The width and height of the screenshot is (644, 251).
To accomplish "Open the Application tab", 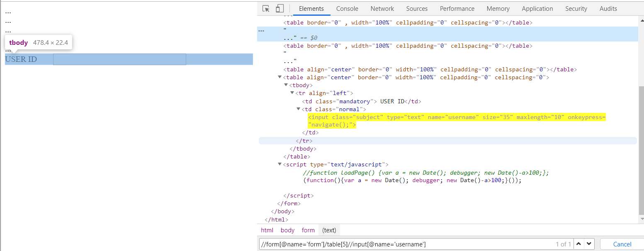I will tap(537, 9).
